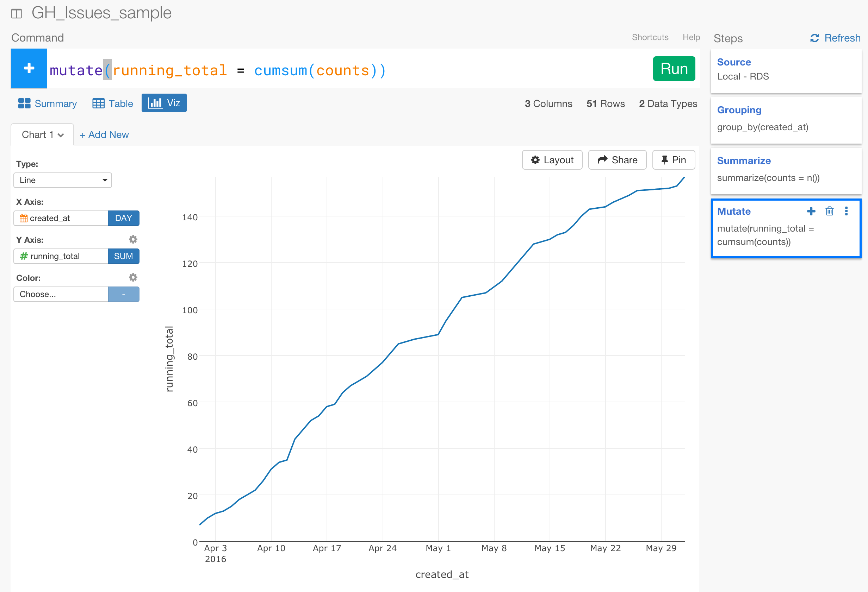This screenshot has height=592, width=868.
Task: Open the Color Choose... selector
Action: [x=61, y=294]
